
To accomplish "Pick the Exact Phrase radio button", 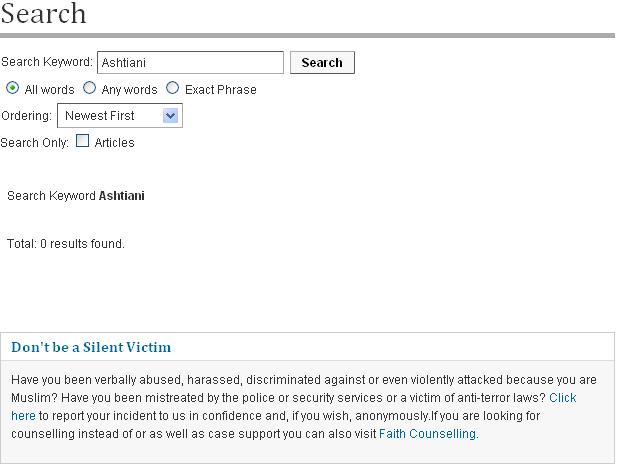I will tap(173, 88).
